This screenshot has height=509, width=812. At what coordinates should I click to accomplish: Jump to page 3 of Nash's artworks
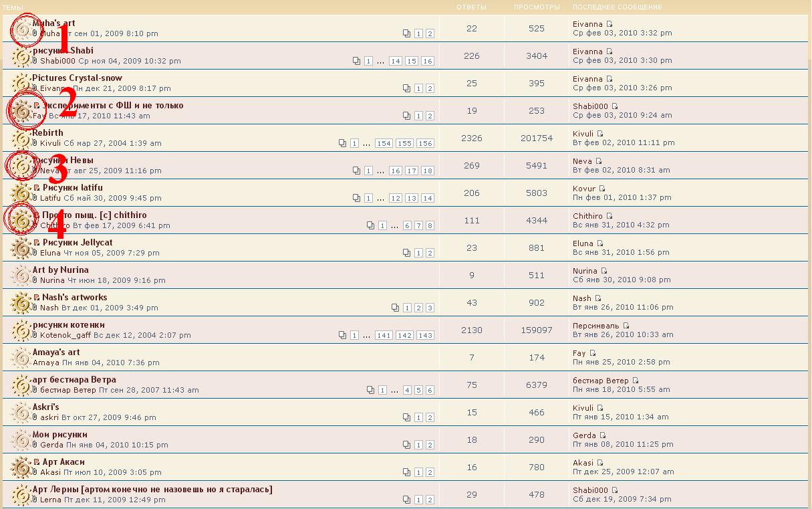click(430, 308)
